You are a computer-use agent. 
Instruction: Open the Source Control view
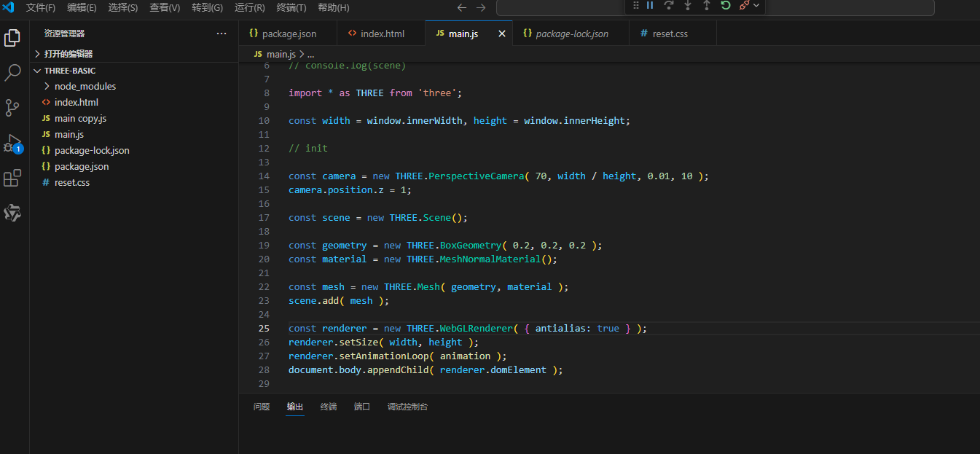[x=12, y=108]
